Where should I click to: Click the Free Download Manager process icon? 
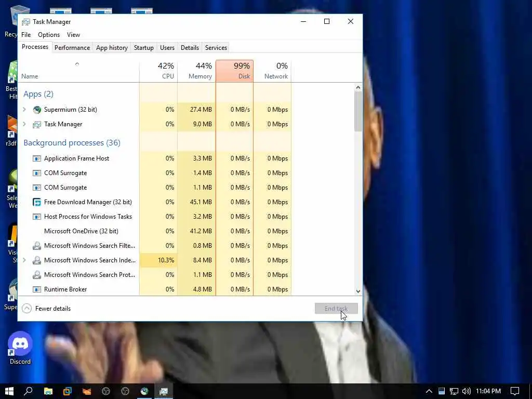click(x=37, y=202)
